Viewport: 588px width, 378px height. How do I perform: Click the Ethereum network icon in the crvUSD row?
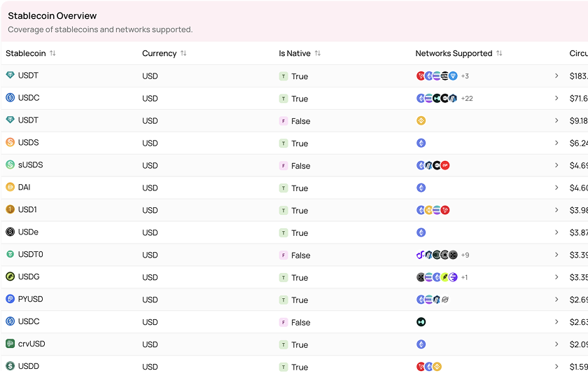pyautogui.click(x=421, y=344)
